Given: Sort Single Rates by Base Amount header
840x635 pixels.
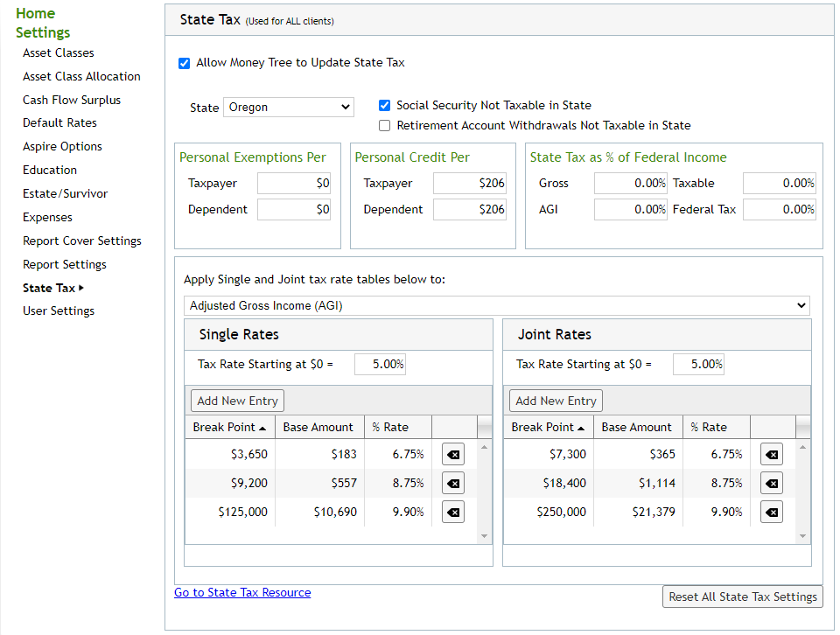Looking at the screenshot, I should [320, 427].
